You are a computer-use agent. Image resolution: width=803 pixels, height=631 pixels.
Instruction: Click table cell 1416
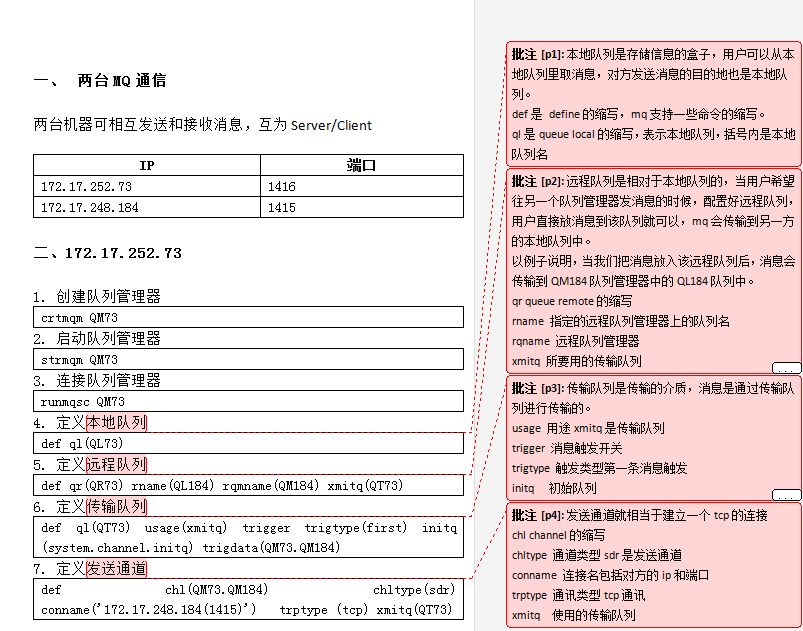[362, 186]
